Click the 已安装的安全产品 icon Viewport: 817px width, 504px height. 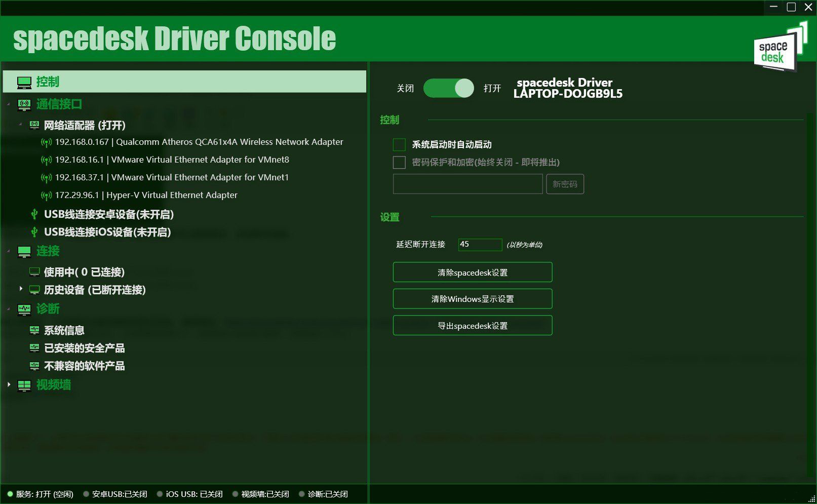point(34,348)
